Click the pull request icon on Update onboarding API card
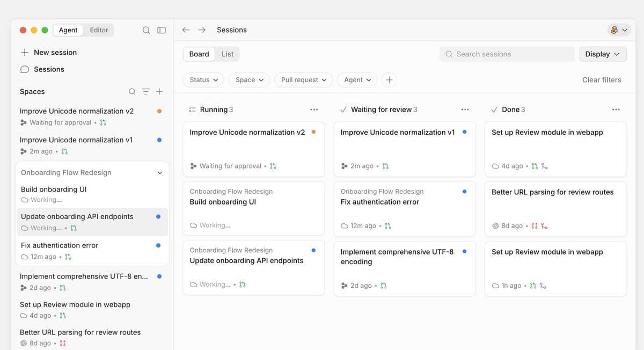644x350 pixels. [x=243, y=285]
